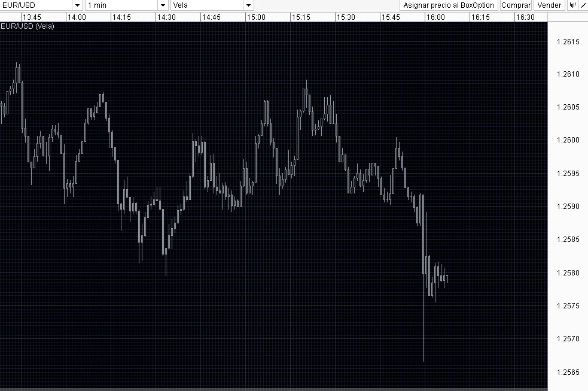This screenshot has width=588, height=391.
Task: Click the 1.2575 price level label
Action: [x=568, y=306]
